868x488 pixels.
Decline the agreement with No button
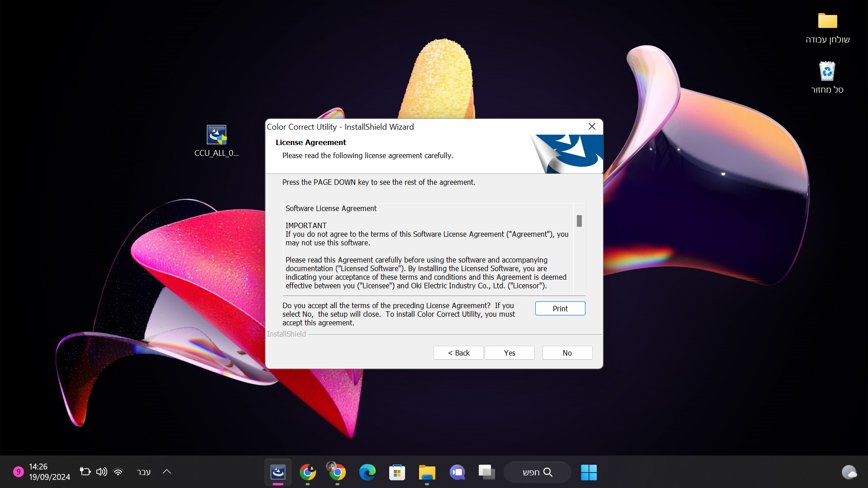[567, 353]
